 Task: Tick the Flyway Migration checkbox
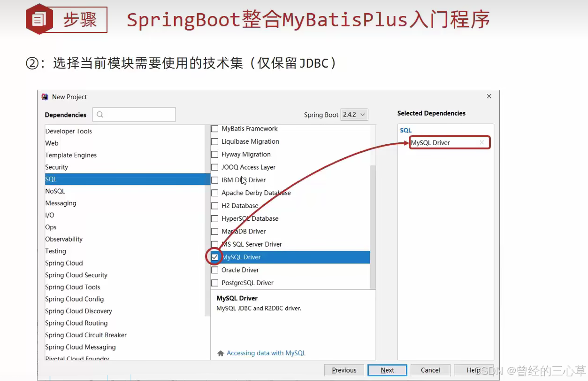(215, 155)
